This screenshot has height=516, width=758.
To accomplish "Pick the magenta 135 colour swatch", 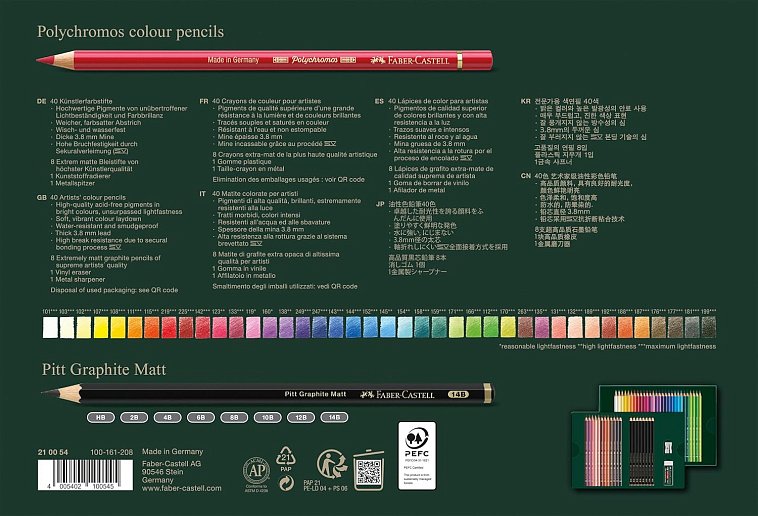I will (542, 327).
